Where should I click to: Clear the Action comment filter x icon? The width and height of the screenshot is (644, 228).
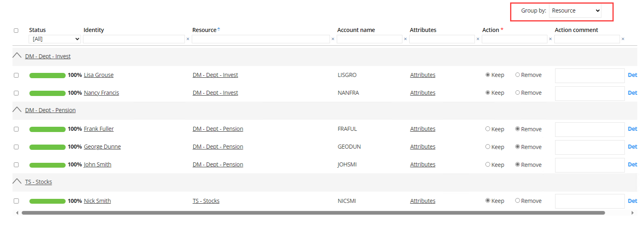(623, 39)
